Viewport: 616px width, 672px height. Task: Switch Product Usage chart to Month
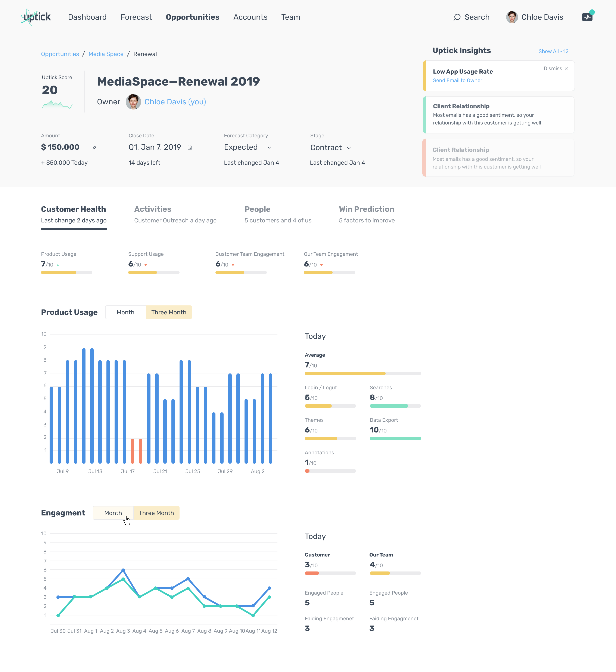125,312
